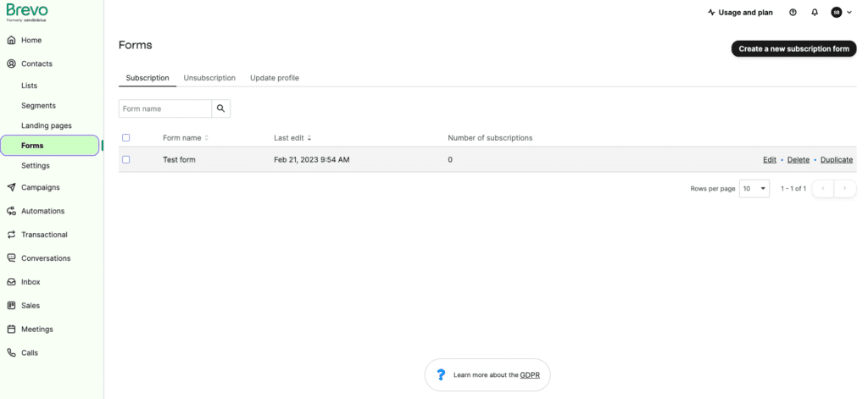
Task: Click the subscriptions count 0 cell
Action: 450,159
